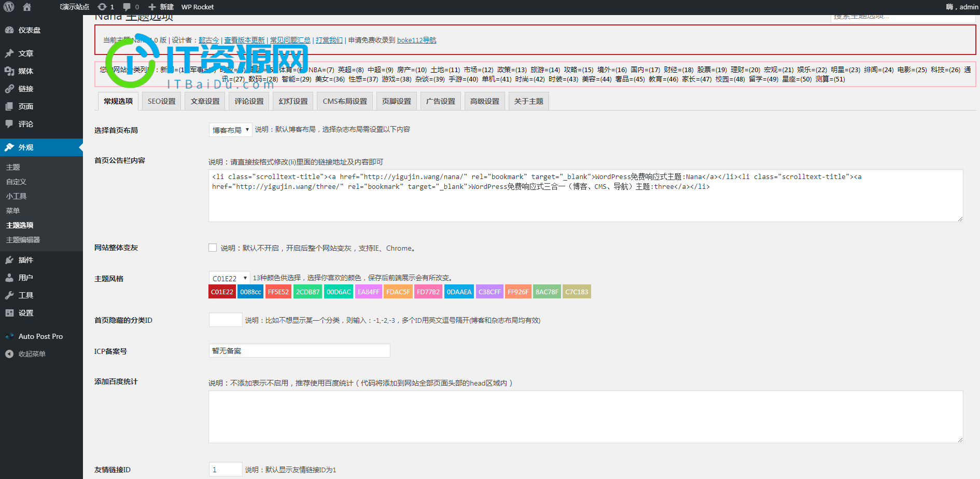The height and width of the screenshot is (479, 980).
Task: Click the 外观 paintbrush icon
Action: [9, 147]
